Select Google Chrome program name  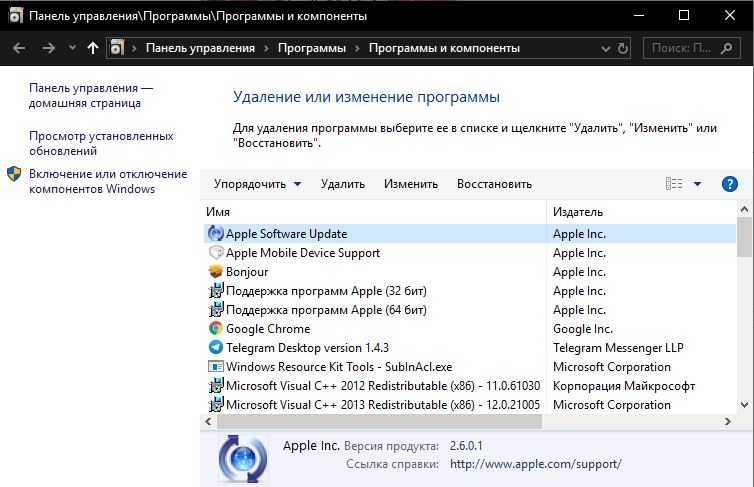(268, 329)
